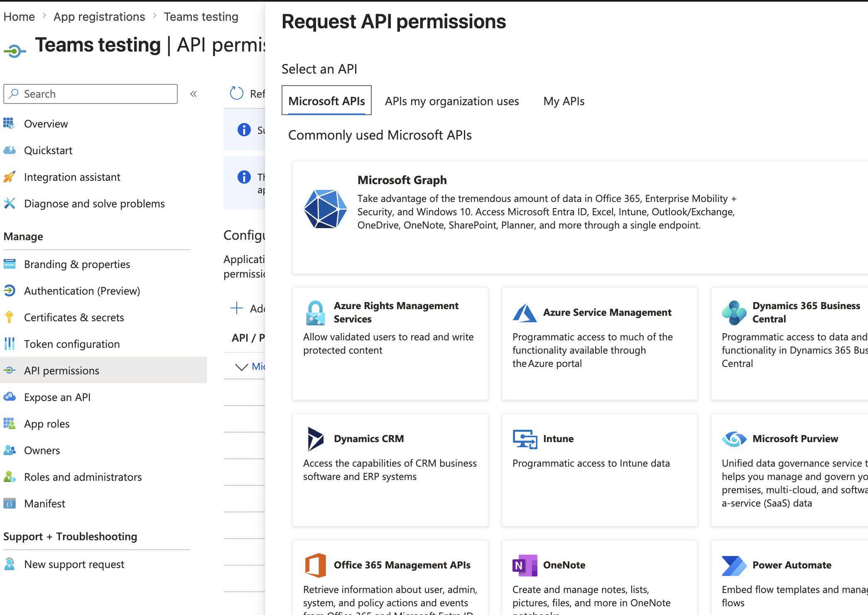Click the first blue info banner icon
This screenshot has height=615, width=868.
[x=244, y=130]
